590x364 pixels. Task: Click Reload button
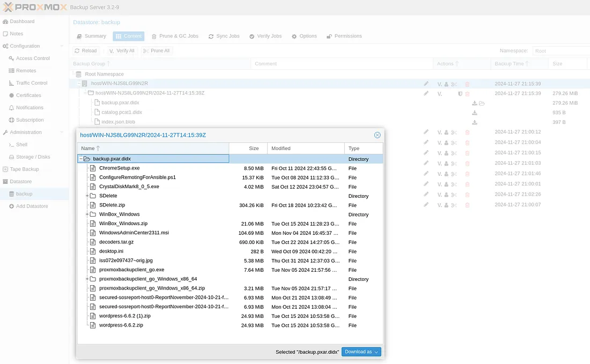86,51
